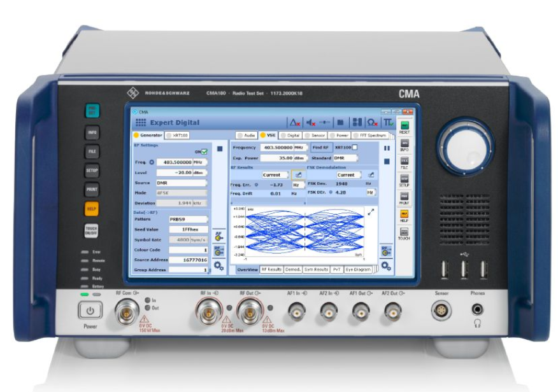Click the Exp. Power 35.00 field
The image size is (558, 392).
click(x=277, y=158)
